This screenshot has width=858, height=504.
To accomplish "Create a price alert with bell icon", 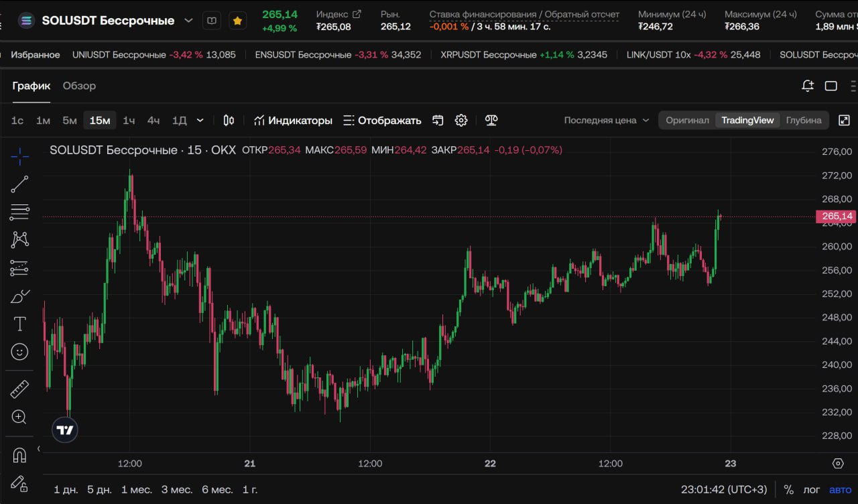I will 808,86.
